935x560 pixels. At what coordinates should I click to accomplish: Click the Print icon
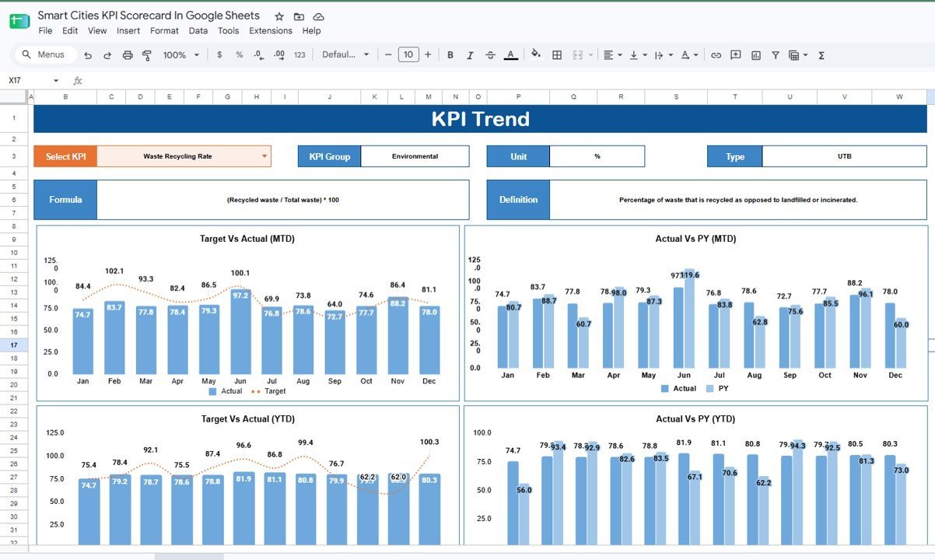click(x=128, y=55)
